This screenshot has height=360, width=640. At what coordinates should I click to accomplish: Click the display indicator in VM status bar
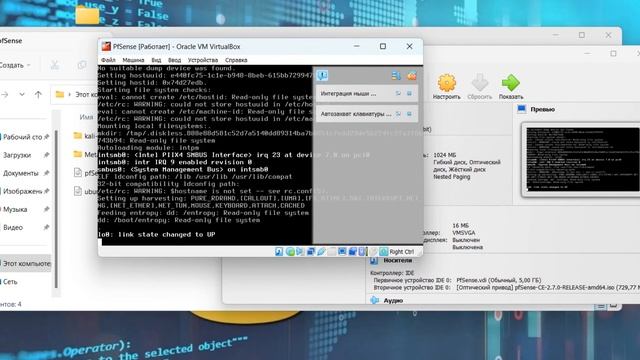[x=342, y=251]
